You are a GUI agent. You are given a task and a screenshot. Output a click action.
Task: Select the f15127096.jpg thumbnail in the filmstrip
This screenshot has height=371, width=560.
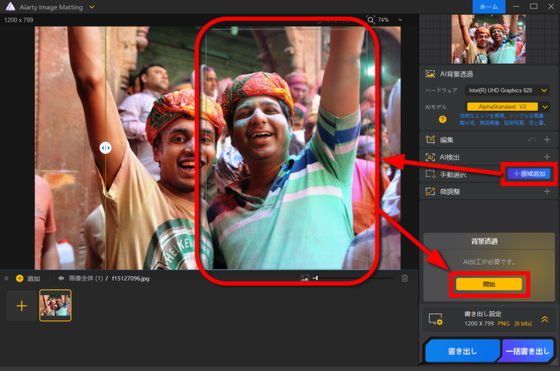[55, 305]
